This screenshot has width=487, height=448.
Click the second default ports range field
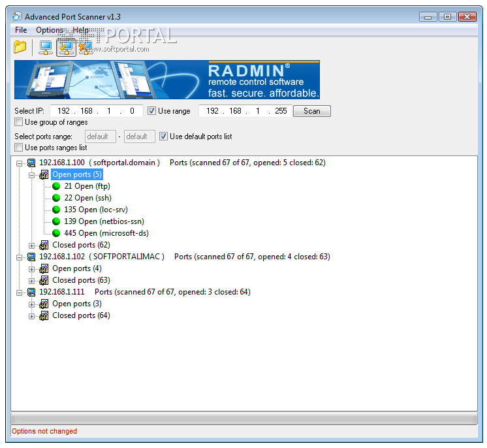(x=140, y=136)
